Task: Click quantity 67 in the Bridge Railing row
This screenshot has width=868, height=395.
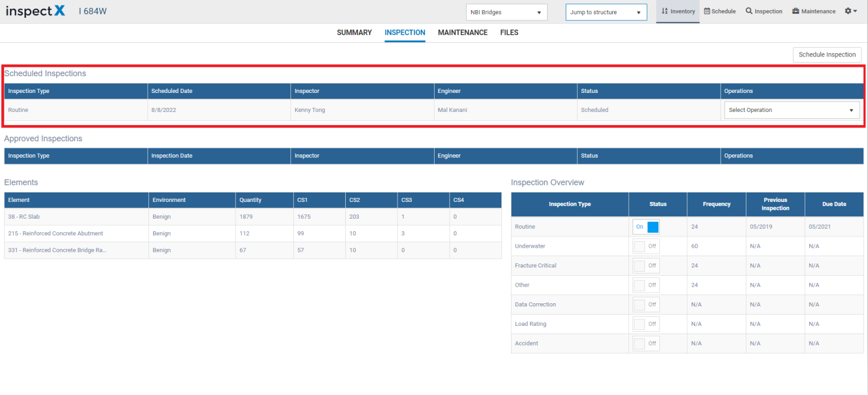Action: pos(243,250)
